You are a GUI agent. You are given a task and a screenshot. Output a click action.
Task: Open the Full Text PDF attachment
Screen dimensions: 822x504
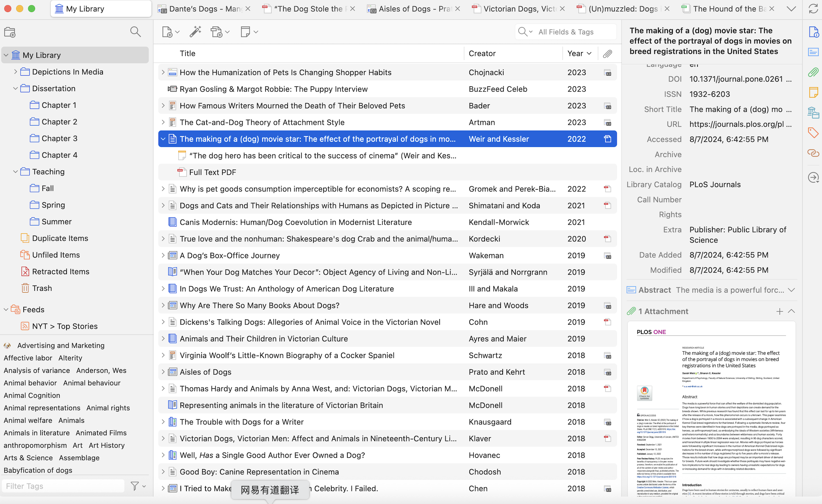point(212,172)
